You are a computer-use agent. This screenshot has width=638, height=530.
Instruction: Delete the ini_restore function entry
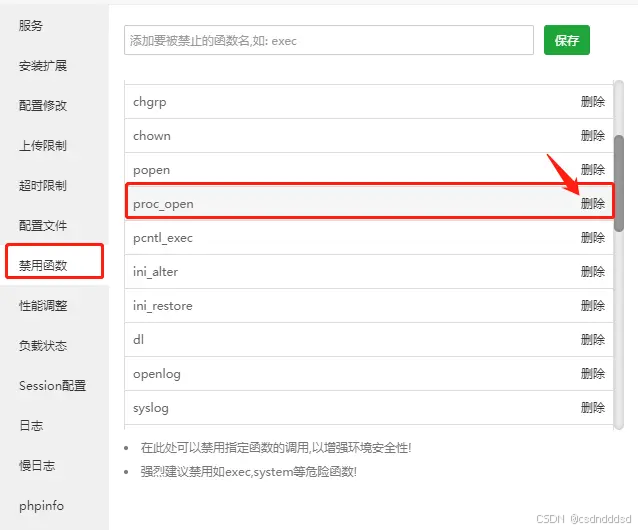pos(593,305)
